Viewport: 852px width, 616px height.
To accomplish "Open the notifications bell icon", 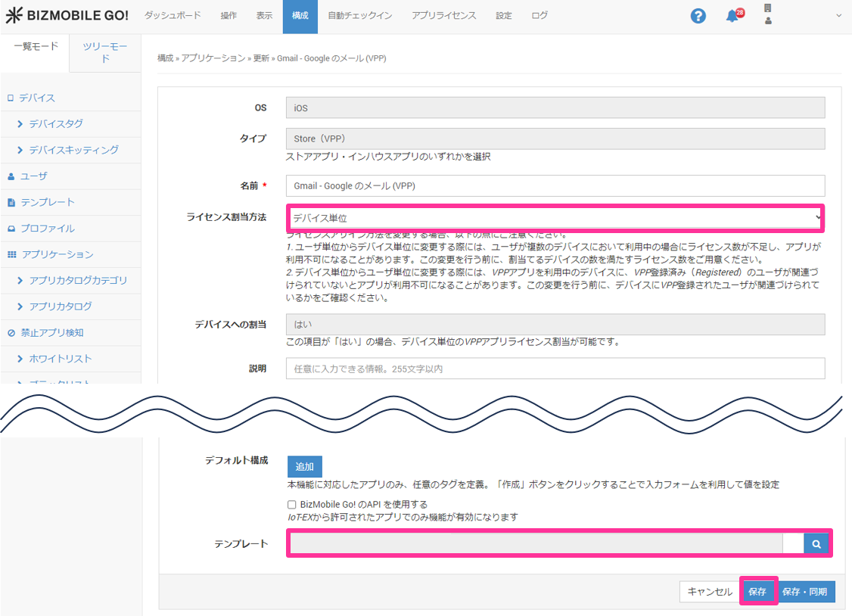I will tap(732, 16).
